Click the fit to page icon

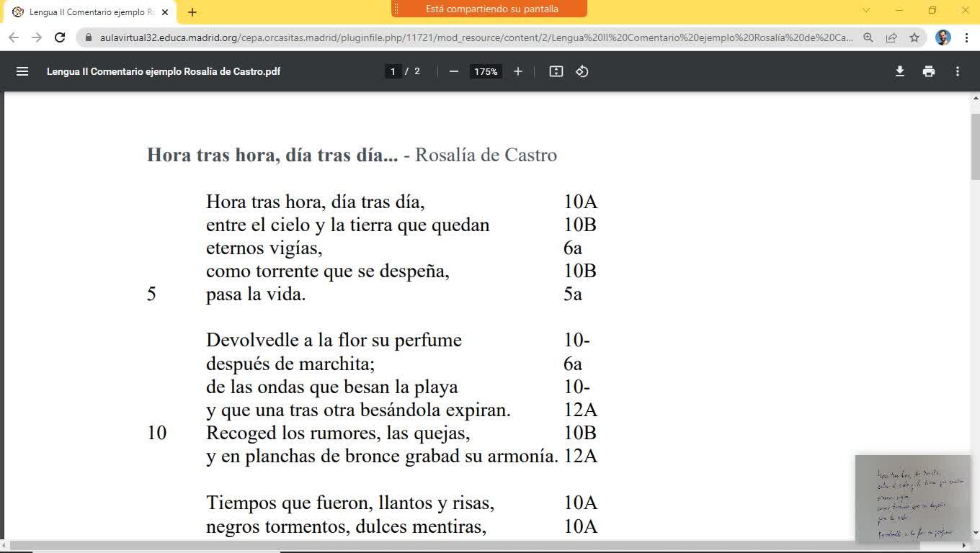(556, 71)
